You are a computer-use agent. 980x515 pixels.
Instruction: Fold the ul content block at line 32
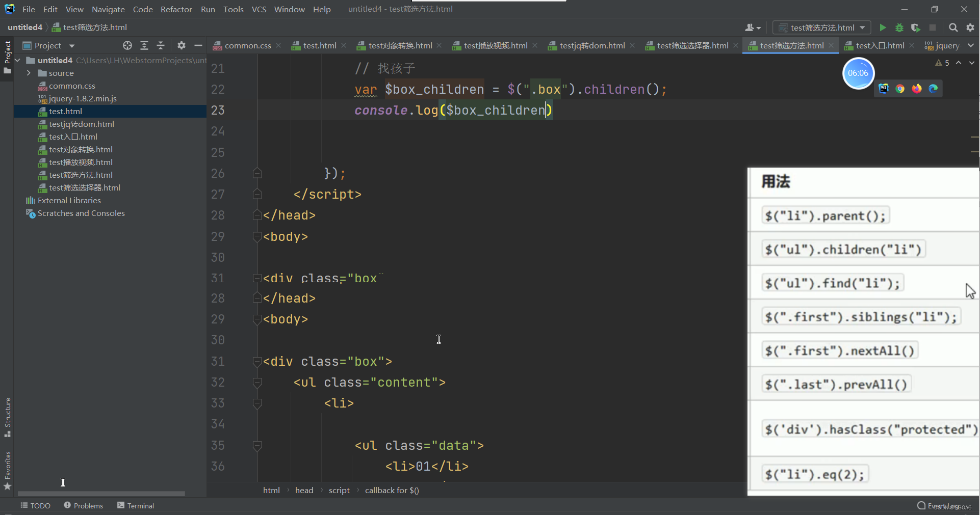(x=257, y=383)
